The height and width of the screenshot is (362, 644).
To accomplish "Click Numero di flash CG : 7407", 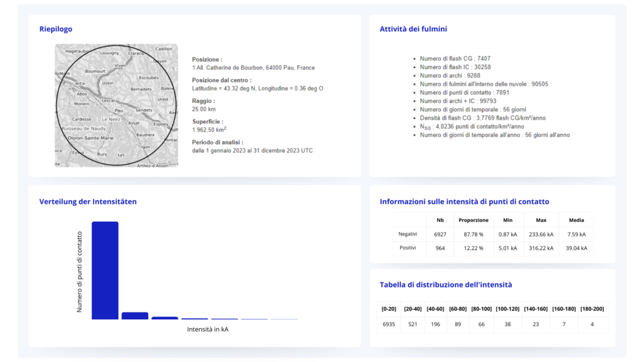I will (455, 58).
